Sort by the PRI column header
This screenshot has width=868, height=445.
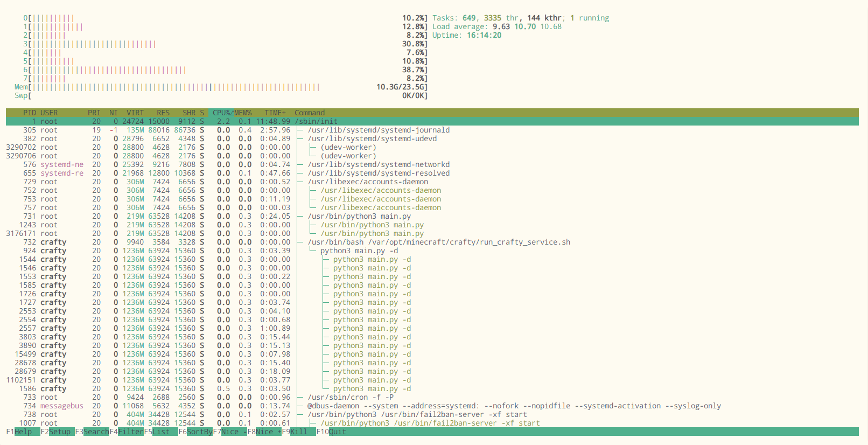click(x=94, y=113)
